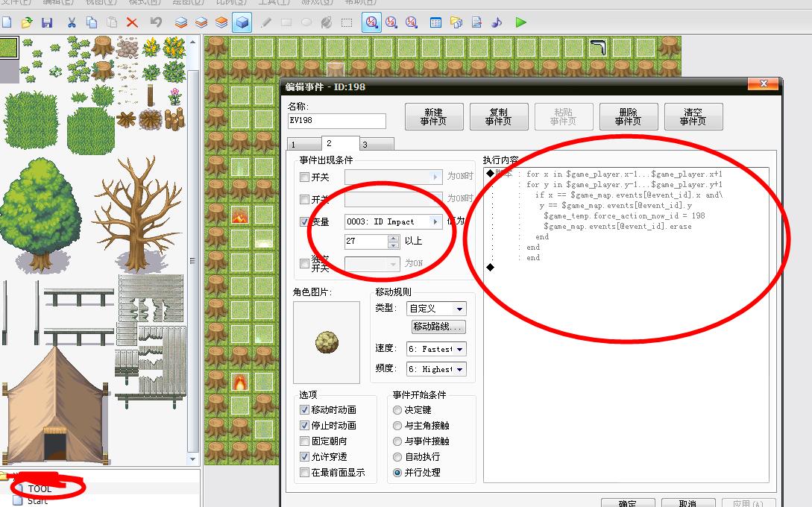The image size is (812, 507).
Task: Open the 频度 frequency dropdown
Action: pyautogui.click(x=436, y=369)
